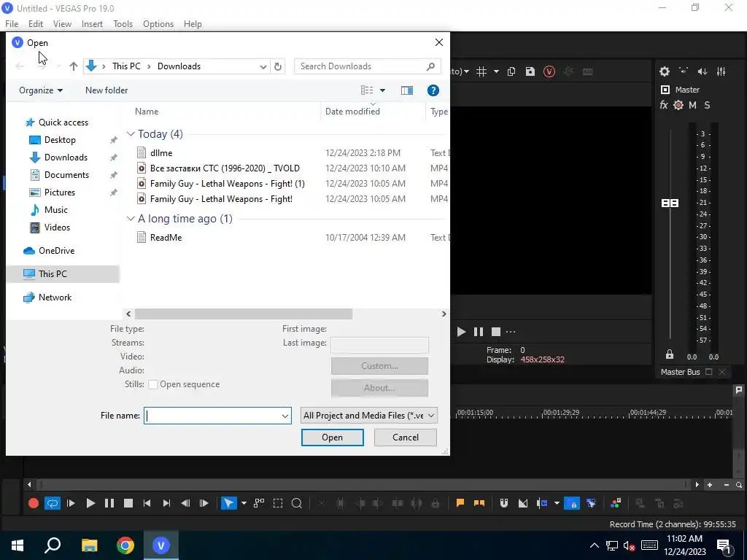Click Play button in timeline transport bar

90,503
